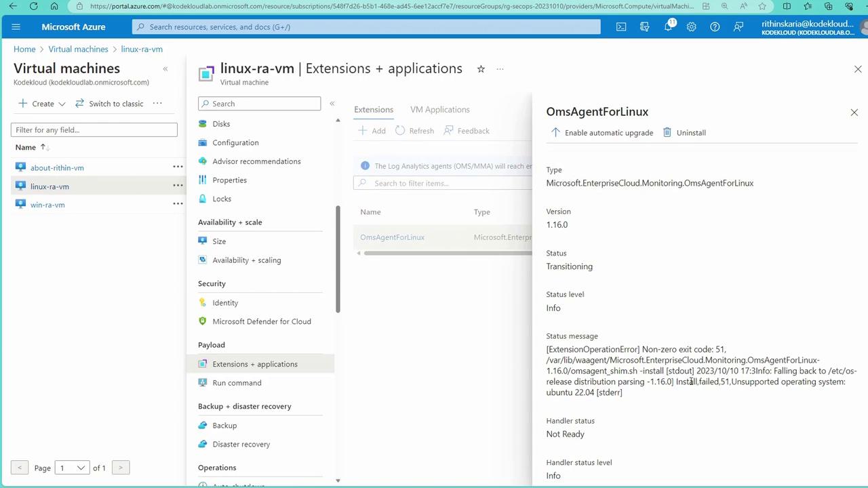Viewport: 868px width, 488px height.
Task: Click OmsAgentForLinux in the extensions table
Action: 392,237
